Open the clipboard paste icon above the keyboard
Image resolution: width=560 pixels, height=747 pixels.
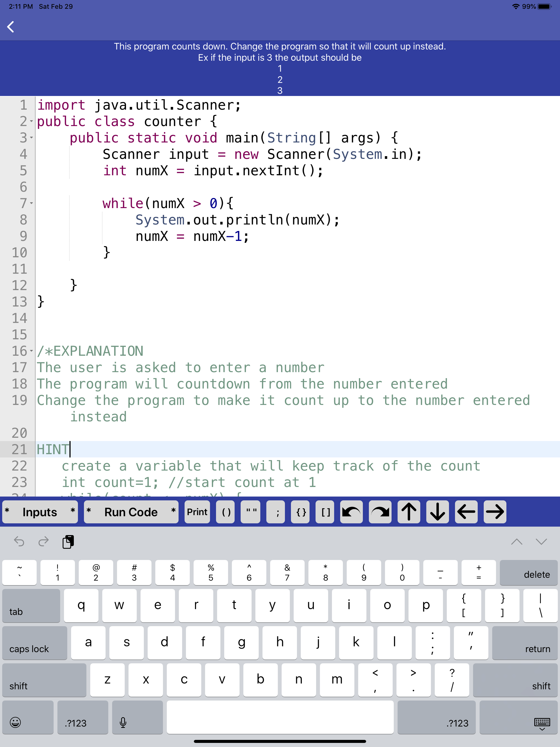(68, 542)
